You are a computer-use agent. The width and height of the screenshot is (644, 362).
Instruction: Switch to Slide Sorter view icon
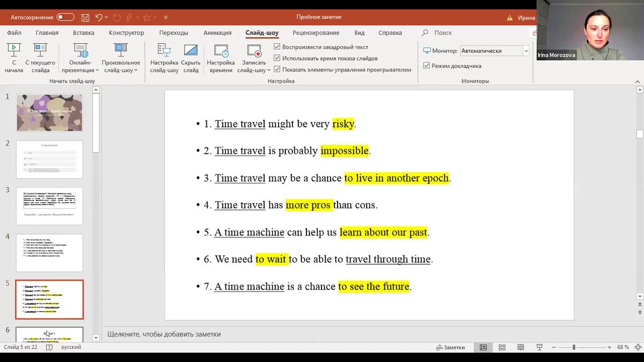pyautogui.click(x=502, y=347)
